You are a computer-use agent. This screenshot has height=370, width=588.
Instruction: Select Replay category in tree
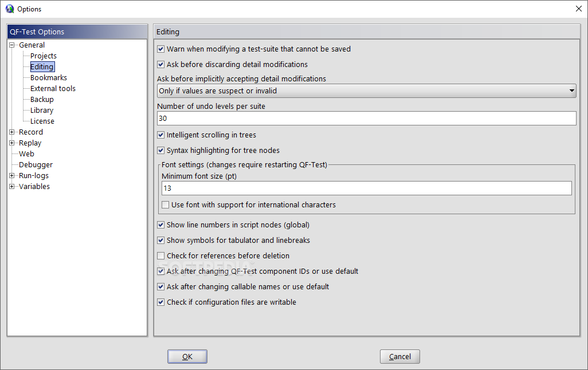tap(30, 143)
